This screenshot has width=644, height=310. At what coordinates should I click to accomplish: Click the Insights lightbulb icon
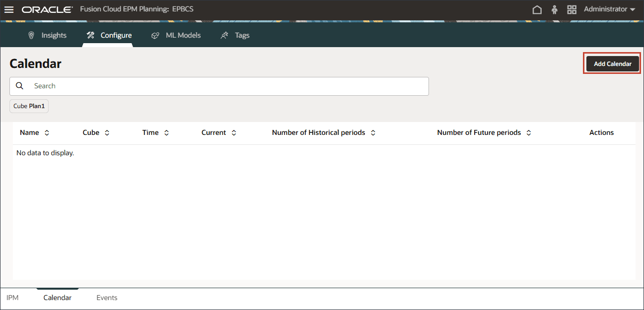(x=31, y=35)
